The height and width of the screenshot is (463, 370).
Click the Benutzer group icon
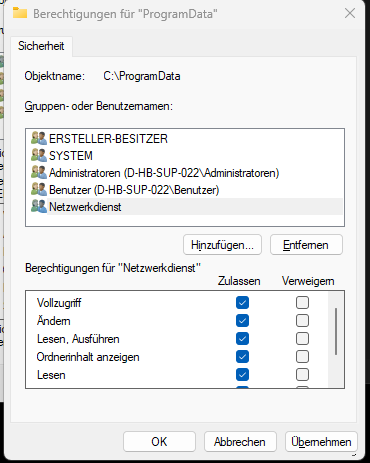[x=39, y=189]
